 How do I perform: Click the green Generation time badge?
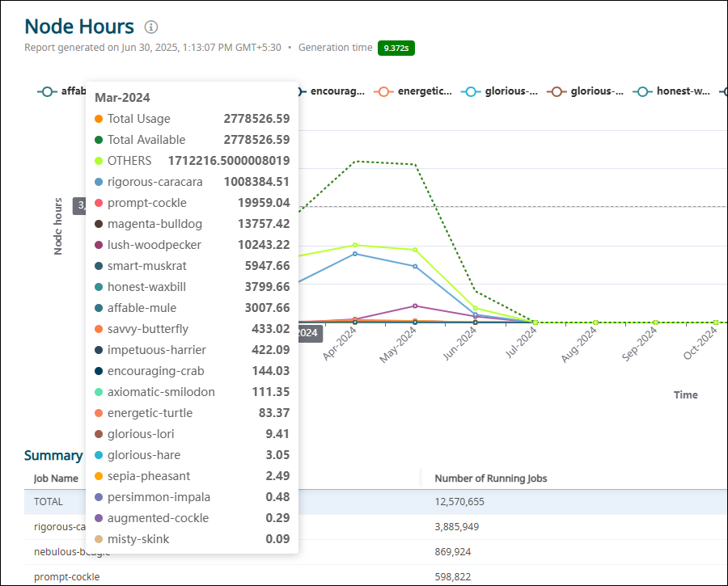click(x=396, y=48)
